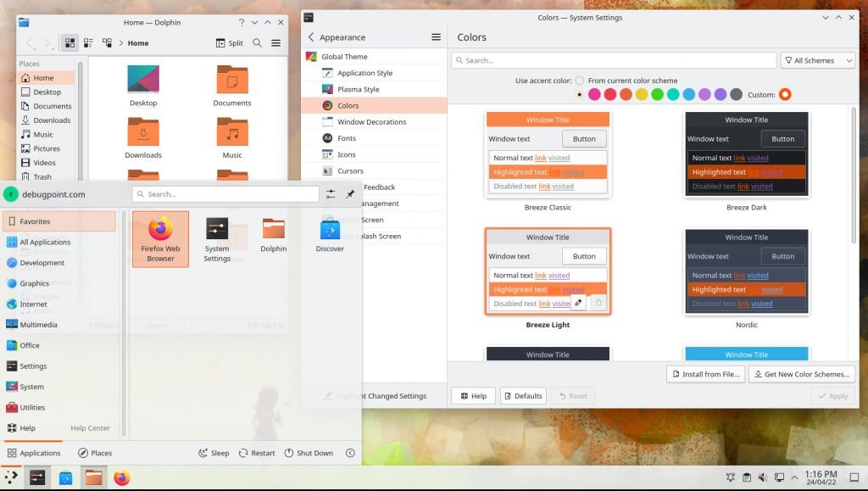Image resolution: width=868 pixels, height=491 pixels.
Task: Click the debugpoint.com user avatar in the launcher
Action: 10,194
